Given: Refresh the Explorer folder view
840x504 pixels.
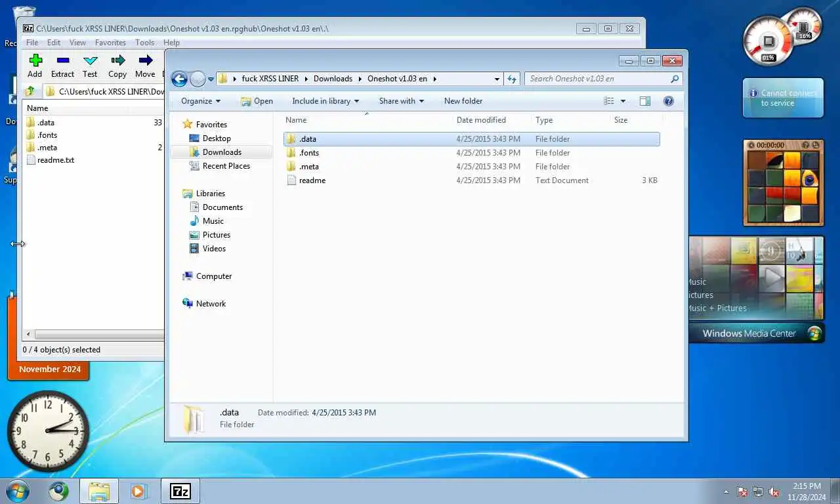Looking at the screenshot, I should point(512,79).
